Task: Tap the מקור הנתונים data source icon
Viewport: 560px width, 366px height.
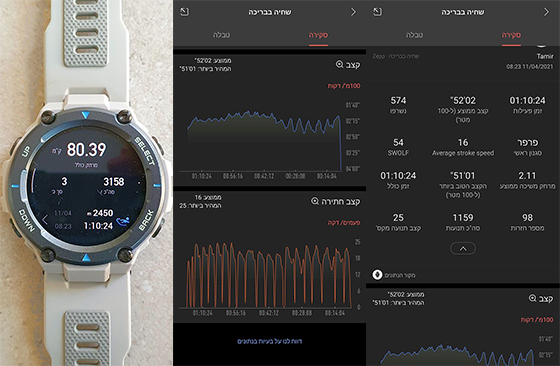Action: [x=377, y=275]
